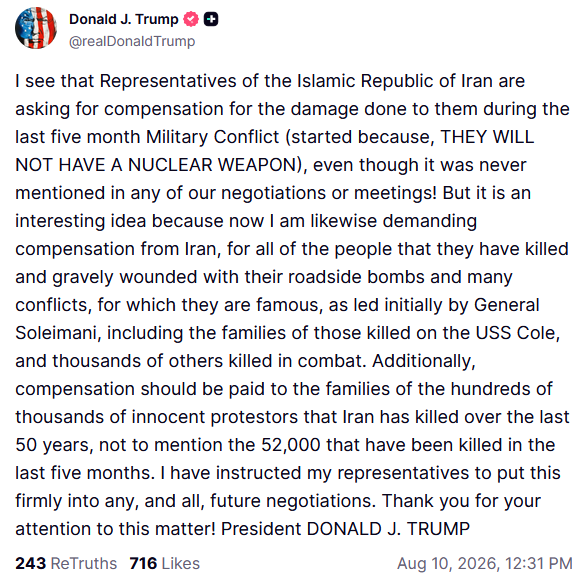Click the name "Soleimani" in the post text
This screenshot has height=588, width=586.
click(x=56, y=333)
